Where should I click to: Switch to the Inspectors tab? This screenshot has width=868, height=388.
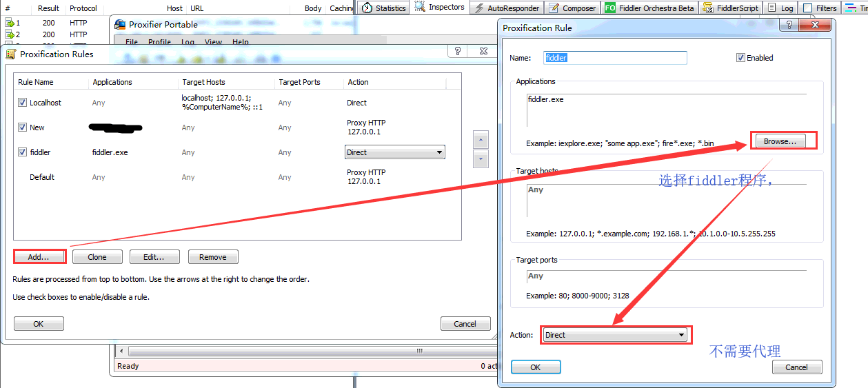coord(440,8)
